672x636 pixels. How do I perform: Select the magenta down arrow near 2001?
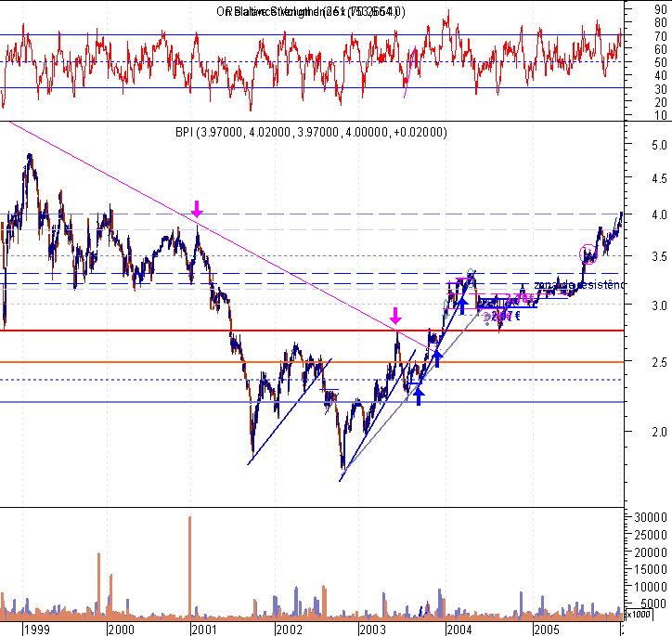(x=197, y=209)
